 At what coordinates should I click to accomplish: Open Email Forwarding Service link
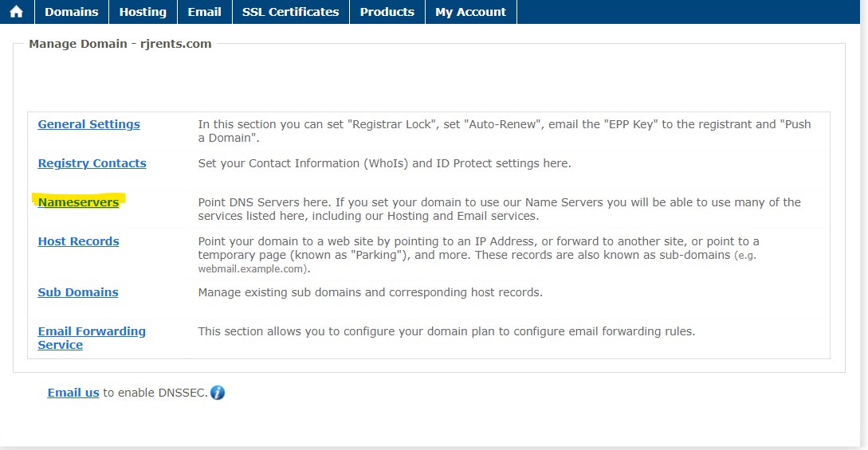[92, 338]
